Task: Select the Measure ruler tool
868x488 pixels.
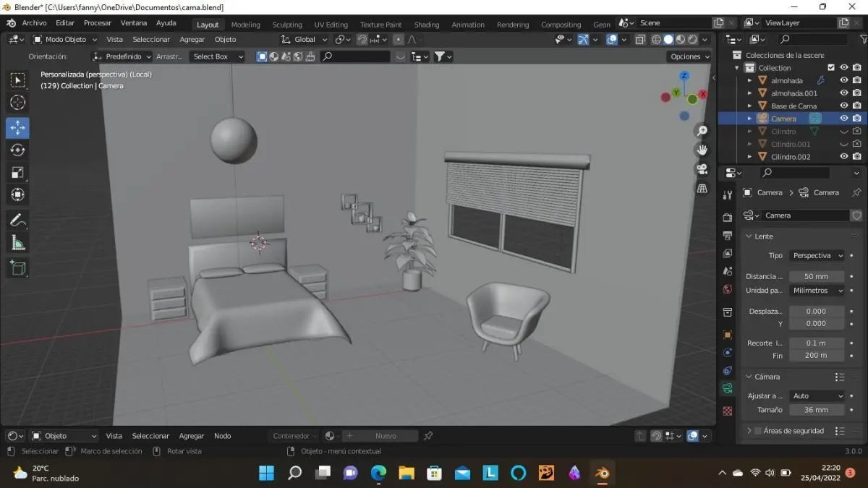Action: coord(17,244)
